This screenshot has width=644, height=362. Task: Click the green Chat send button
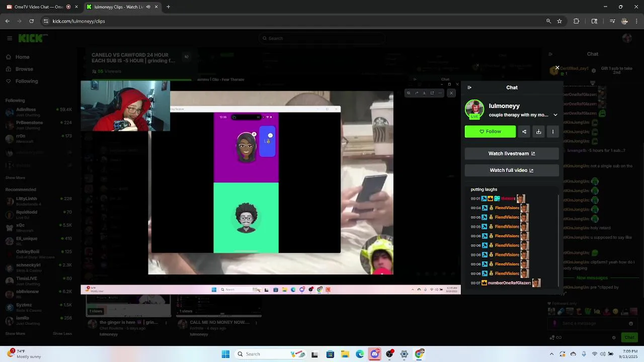click(629, 337)
